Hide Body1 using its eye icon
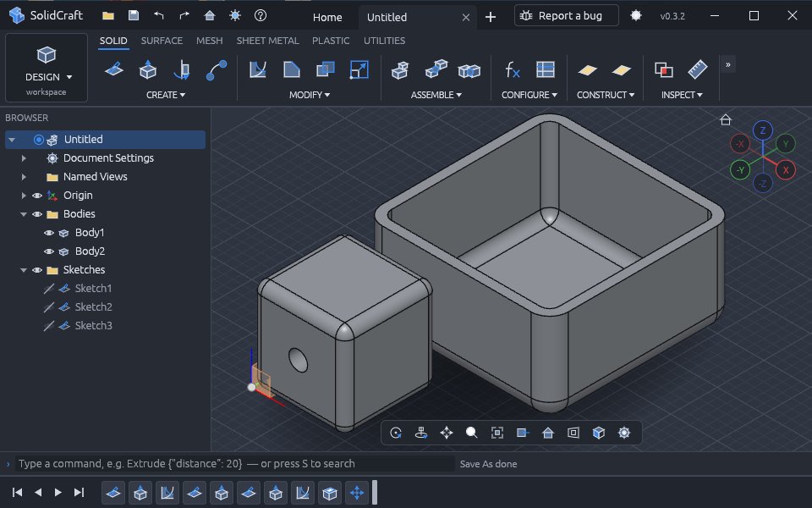Image resolution: width=812 pixels, height=508 pixels. [49, 233]
